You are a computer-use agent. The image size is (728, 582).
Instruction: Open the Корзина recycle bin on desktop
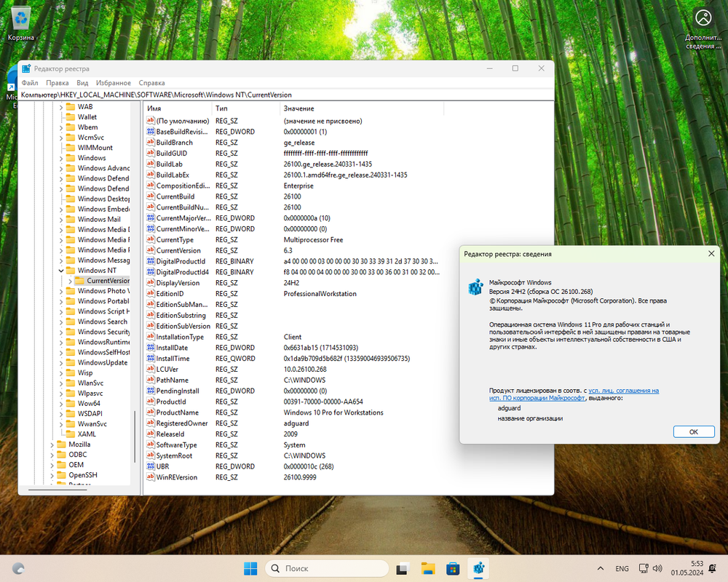point(21,24)
